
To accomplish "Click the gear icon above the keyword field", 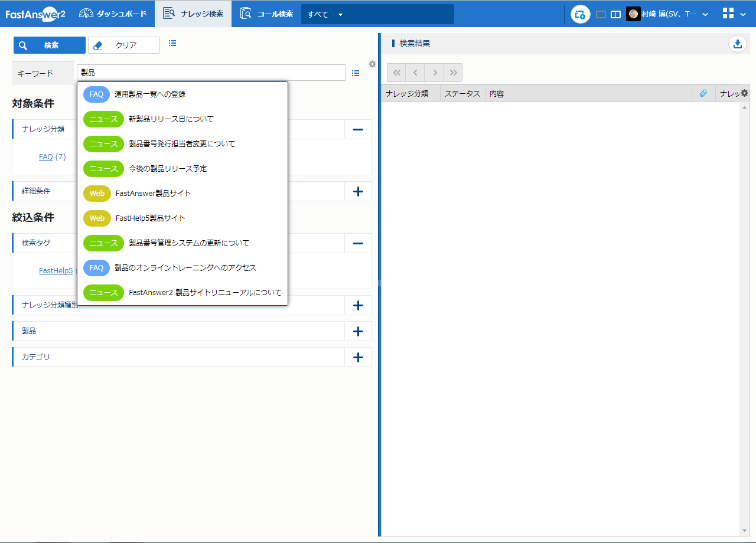I will tap(372, 64).
